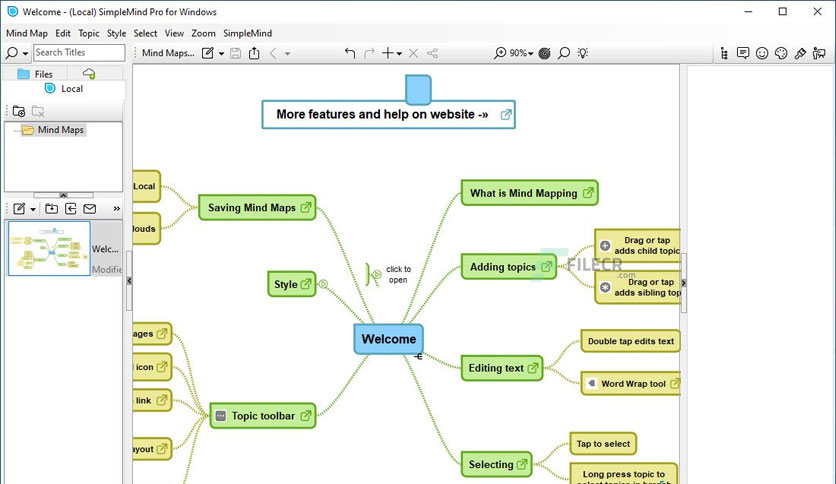Image resolution: width=836 pixels, height=484 pixels.
Task: Open the emoji icon picker in toolbar
Action: click(762, 53)
